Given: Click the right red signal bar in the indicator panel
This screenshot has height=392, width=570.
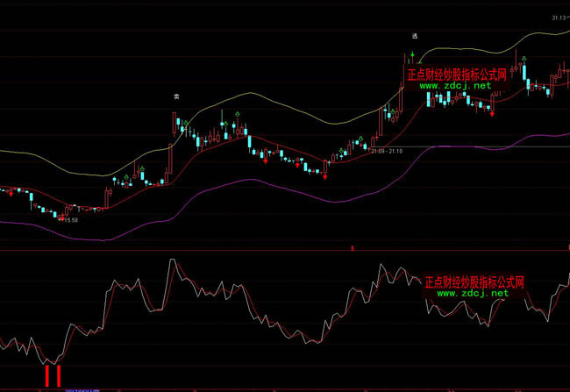Looking at the screenshot, I should click(x=59, y=375).
